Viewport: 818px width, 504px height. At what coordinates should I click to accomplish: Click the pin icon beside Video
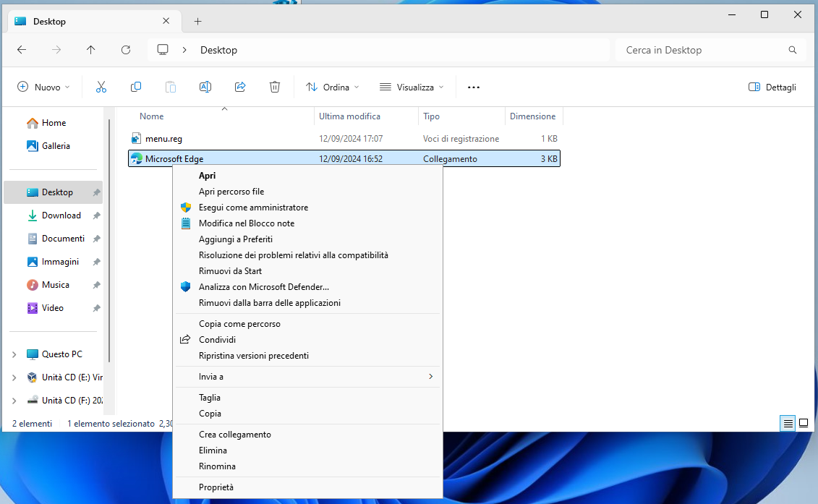96,308
